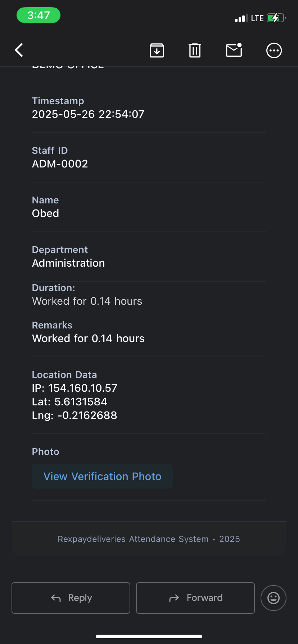Tap the home indicator bar
Viewport: 298px width, 644px height.
point(149,636)
